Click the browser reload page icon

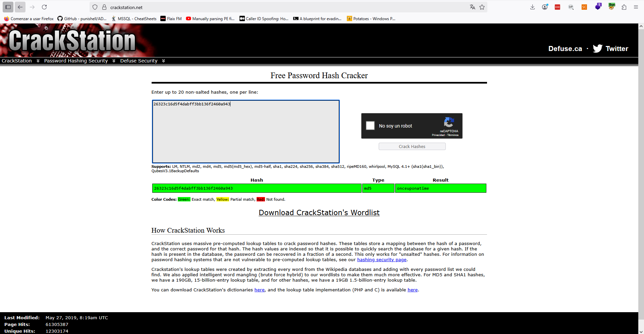[44, 7]
